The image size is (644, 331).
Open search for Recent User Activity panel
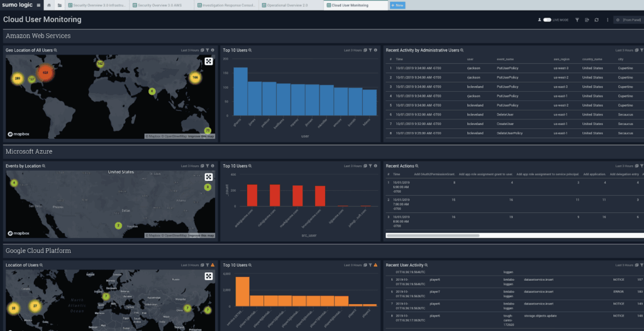[x=426, y=265]
